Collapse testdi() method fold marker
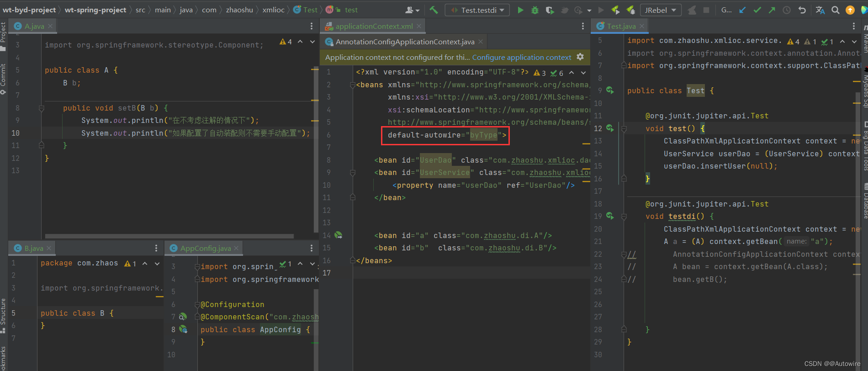The width and height of the screenshot is (868, 371). (x=624, y=216)
